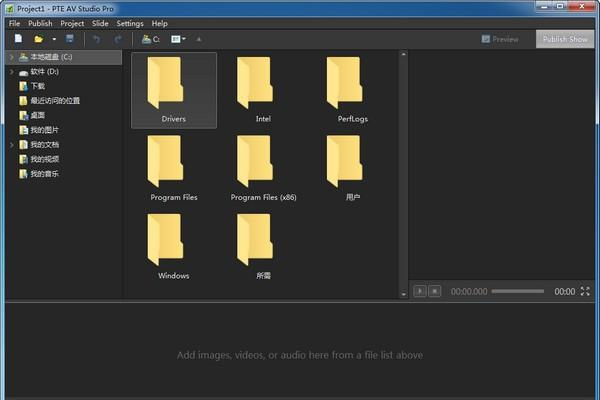Redo the action using the toolbar arrow
The width and height of the screenshot is (600, 400).
coord(118,39)
